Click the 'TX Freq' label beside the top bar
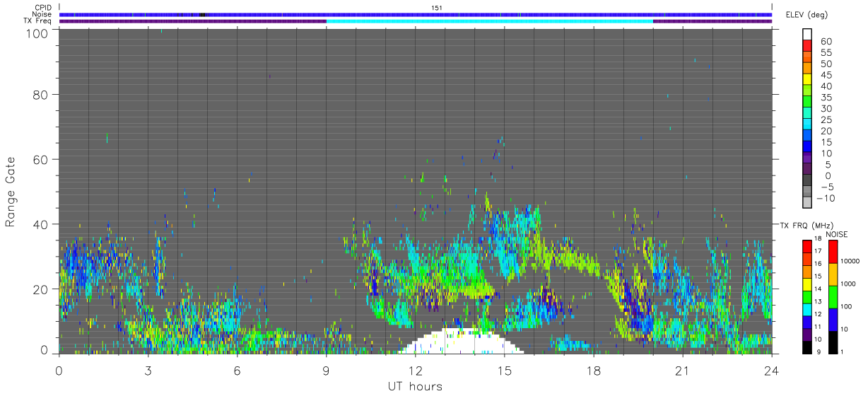 [x=38, y=21]
